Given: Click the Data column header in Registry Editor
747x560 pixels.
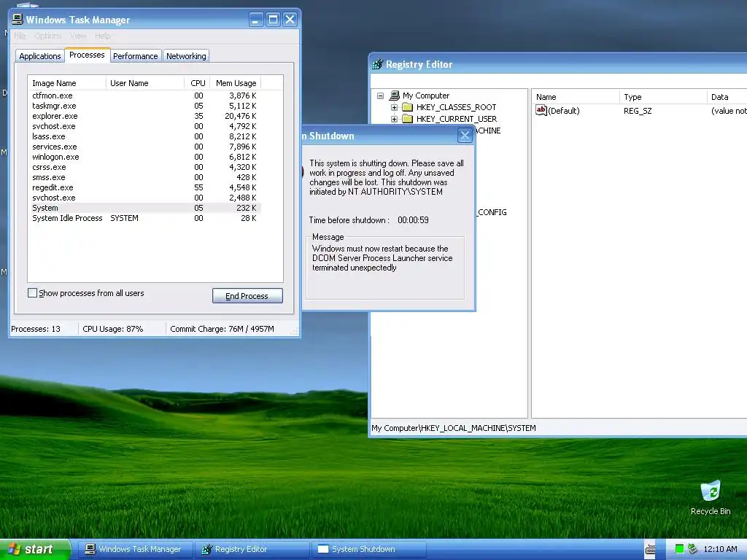Looking at the screenshot, I should click(x=727, y=97).
